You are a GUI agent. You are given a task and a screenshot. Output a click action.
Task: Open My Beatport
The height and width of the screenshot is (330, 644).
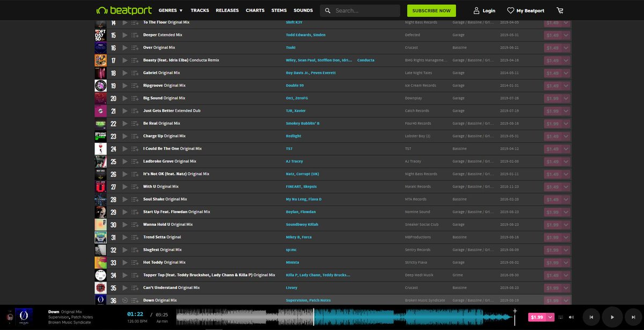click(526, 11)
